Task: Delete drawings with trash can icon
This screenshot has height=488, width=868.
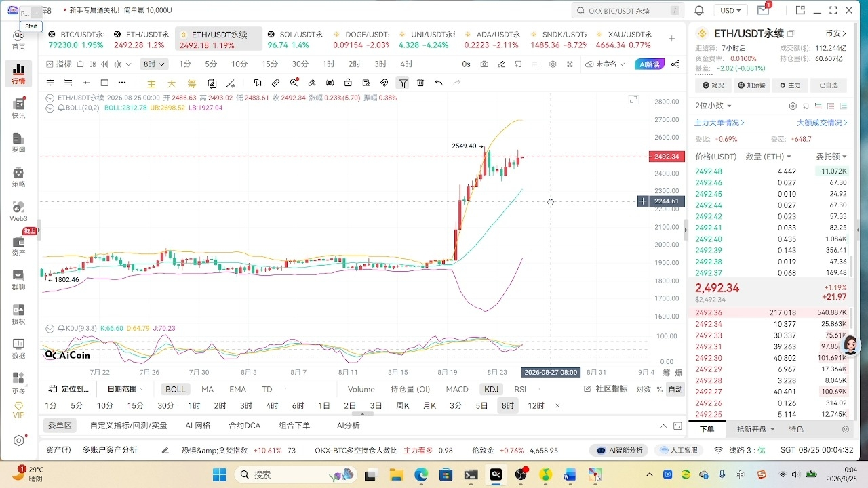Action: pyautogui.click(x=420, y=83)
